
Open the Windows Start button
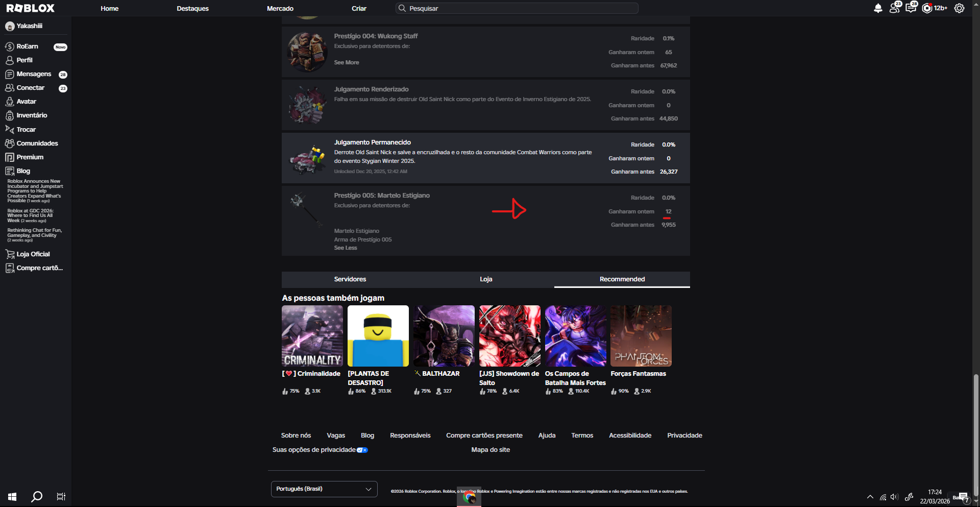pyautogui.click(x=12, y=497)
